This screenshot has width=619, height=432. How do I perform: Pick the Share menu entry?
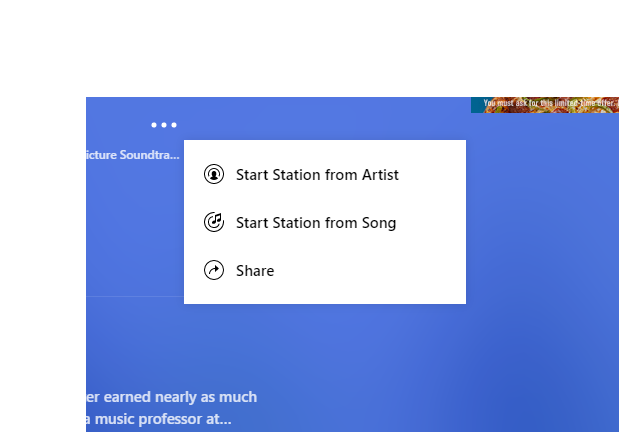coord(254,271)
